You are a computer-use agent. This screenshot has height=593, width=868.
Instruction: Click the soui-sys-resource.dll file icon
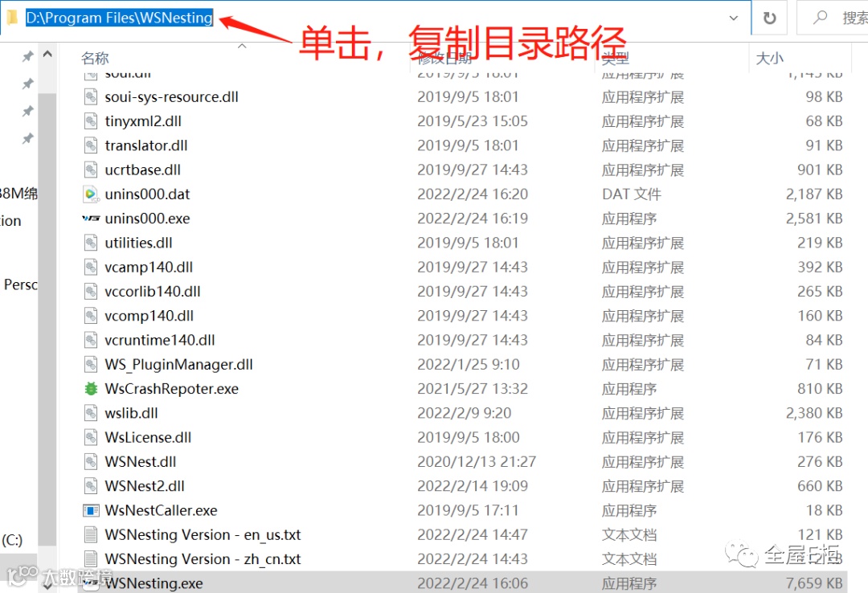click(x=91, y=97)
